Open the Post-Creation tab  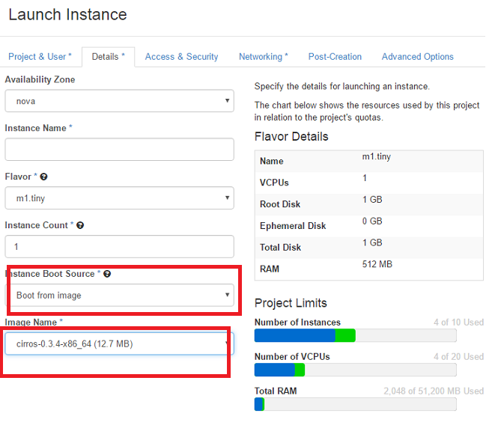click(335, 57)
